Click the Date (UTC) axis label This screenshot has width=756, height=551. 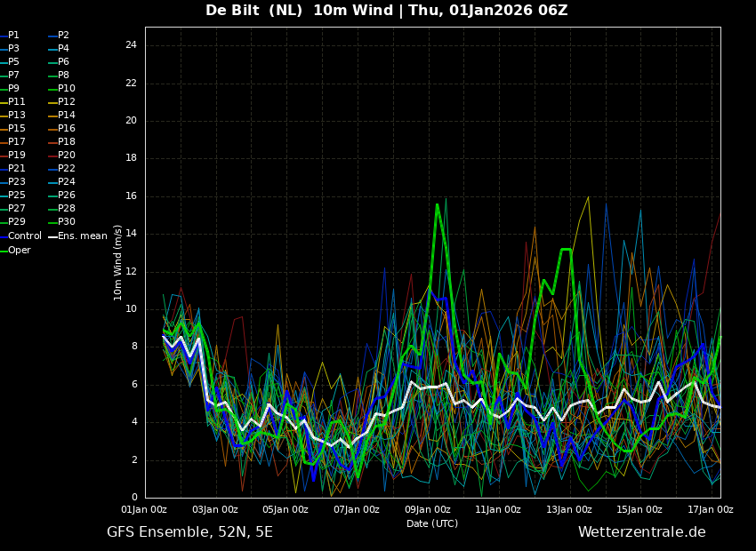tap(432, 523)
